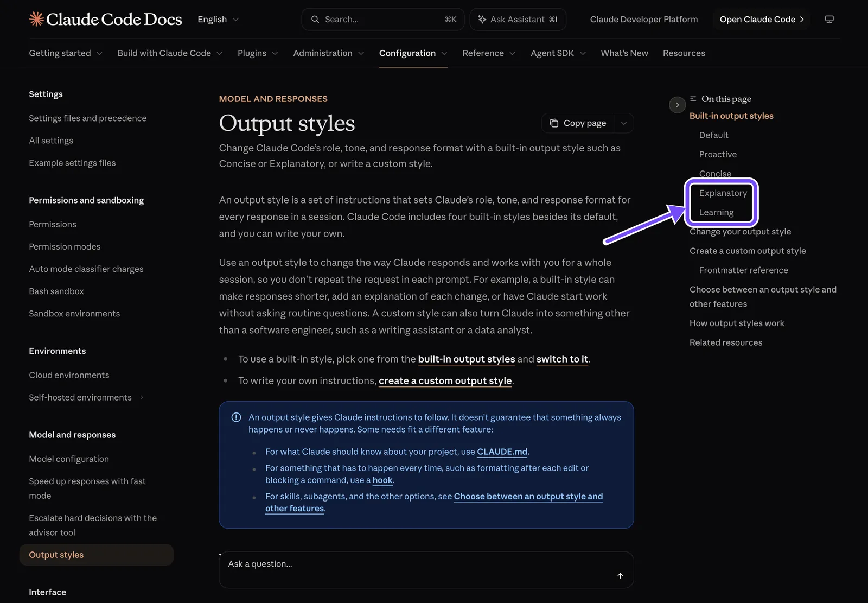Viewport: 868px width, 603px height.
Task: Go to Resources tab
Action: coord(684,53)
